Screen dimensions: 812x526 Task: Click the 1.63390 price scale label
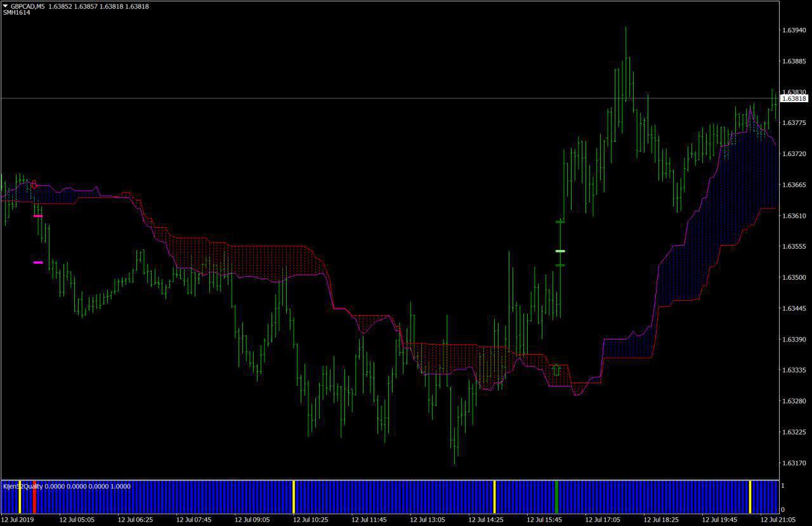(794, 339)
